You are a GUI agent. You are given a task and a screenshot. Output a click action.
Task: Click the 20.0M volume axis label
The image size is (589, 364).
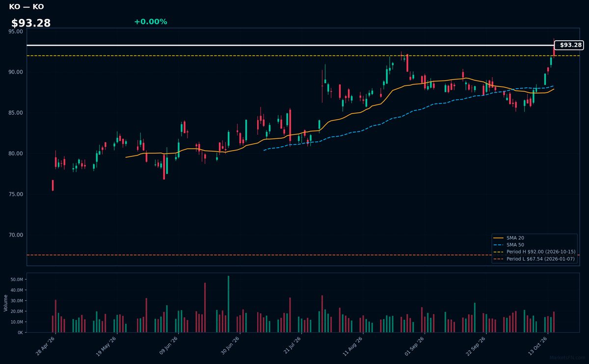click(x=17, y=312)
